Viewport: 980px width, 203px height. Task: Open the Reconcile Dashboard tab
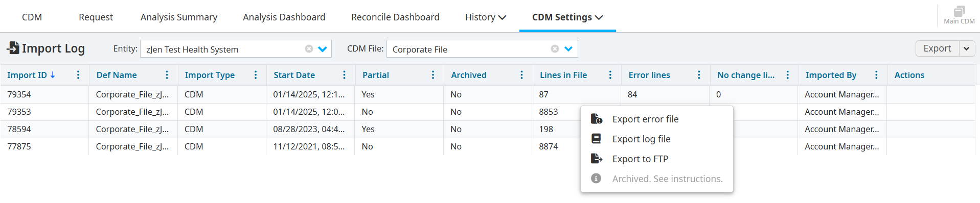point(395,17)
